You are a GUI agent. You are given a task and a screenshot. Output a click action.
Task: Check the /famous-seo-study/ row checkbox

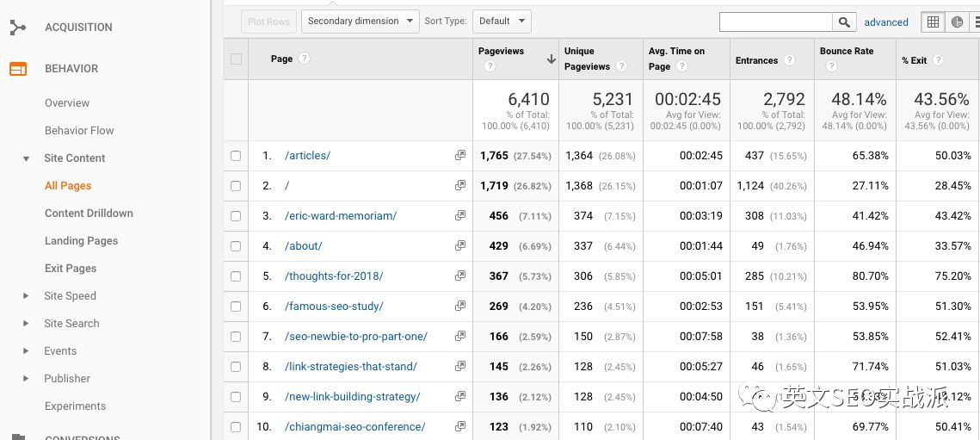coord(236,306)
